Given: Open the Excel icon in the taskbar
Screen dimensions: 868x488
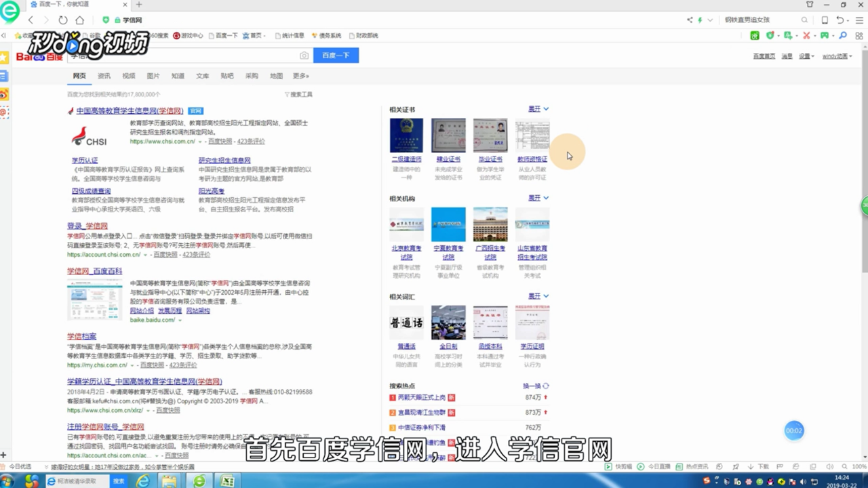Looking at the screenshot, I should [x=227, y=481].
